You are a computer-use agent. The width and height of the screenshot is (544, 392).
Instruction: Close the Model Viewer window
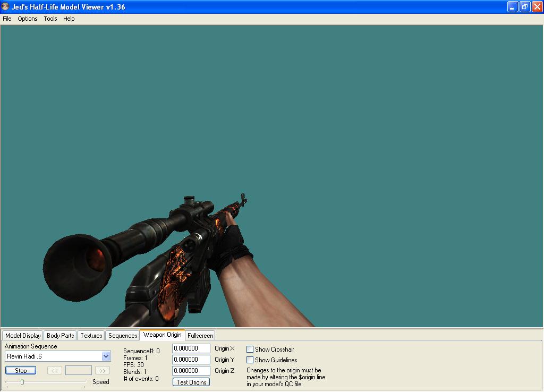point(537,6)
